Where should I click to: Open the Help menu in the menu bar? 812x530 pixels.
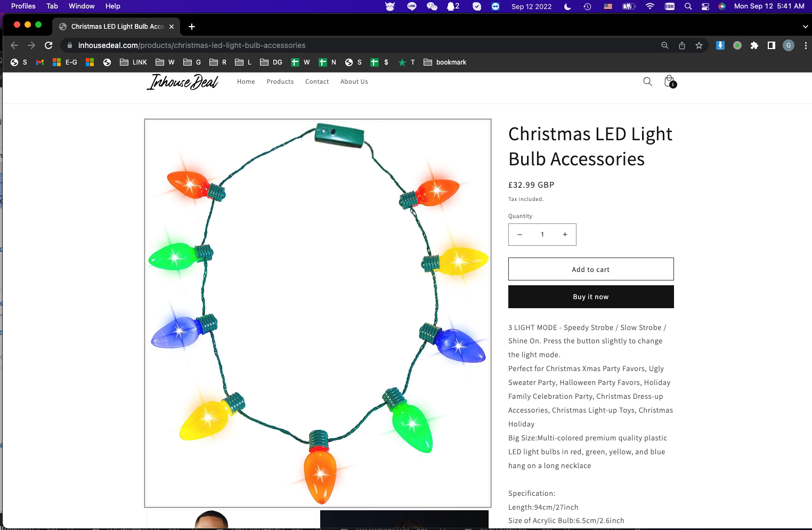pyautogui.click(x=113, y=6)
